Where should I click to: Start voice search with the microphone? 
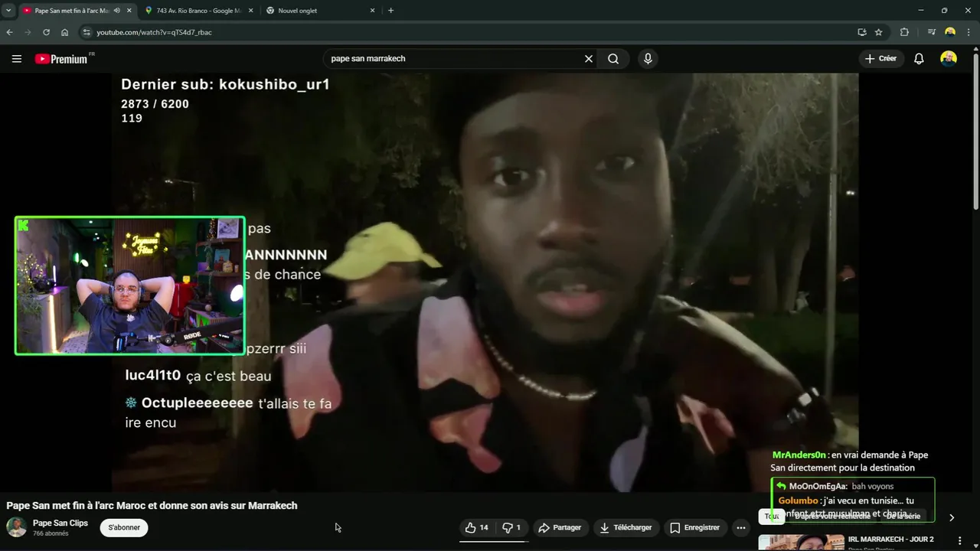click(648, 59)
